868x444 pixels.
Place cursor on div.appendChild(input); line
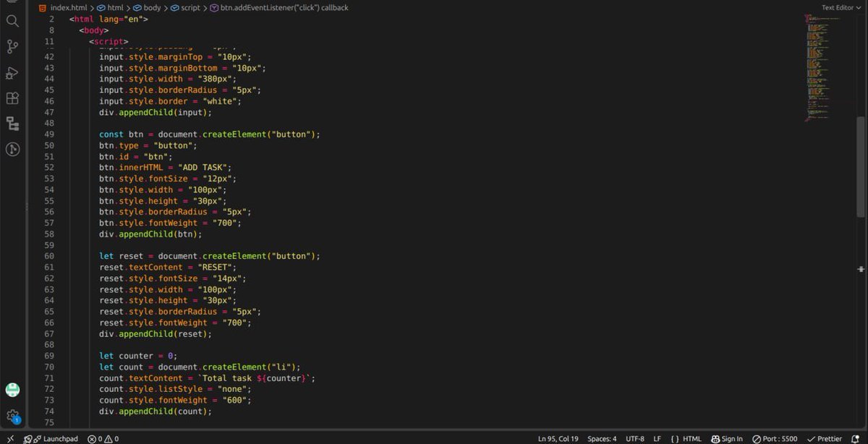[x=156, y=112]
